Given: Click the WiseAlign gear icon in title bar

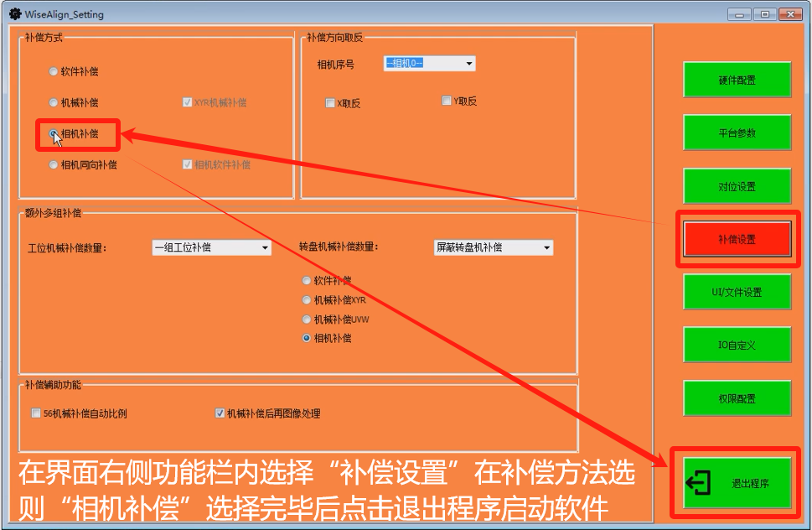Looking at the screenshot, I should click(x=14, y=14).
